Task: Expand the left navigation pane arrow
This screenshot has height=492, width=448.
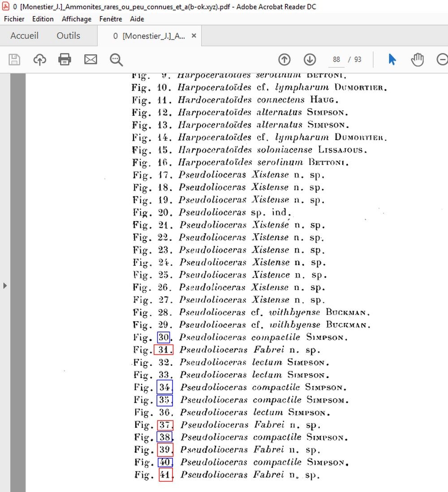Action: pos(4,286)
